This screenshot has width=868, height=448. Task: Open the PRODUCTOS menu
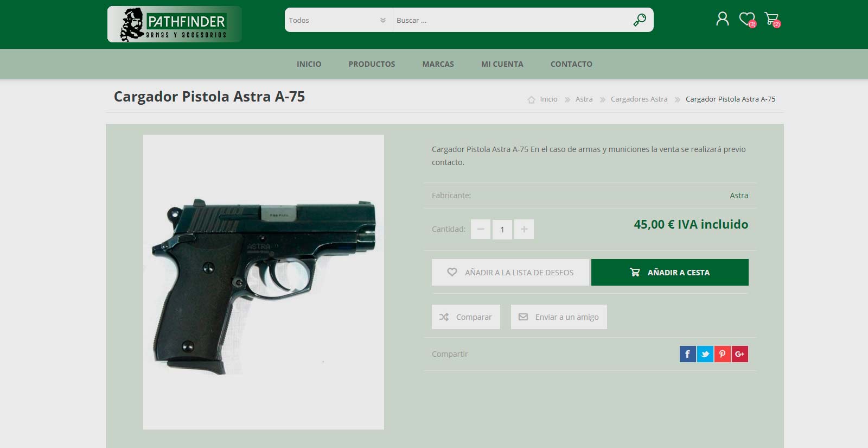pyautogui.click(x=372, y=64)
